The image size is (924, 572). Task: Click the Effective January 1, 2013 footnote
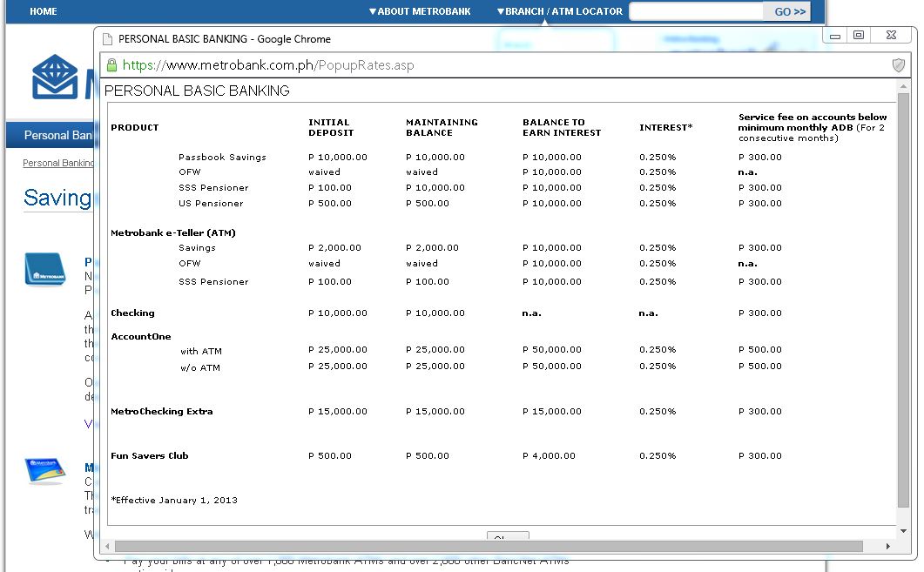[x=174, y=500]
